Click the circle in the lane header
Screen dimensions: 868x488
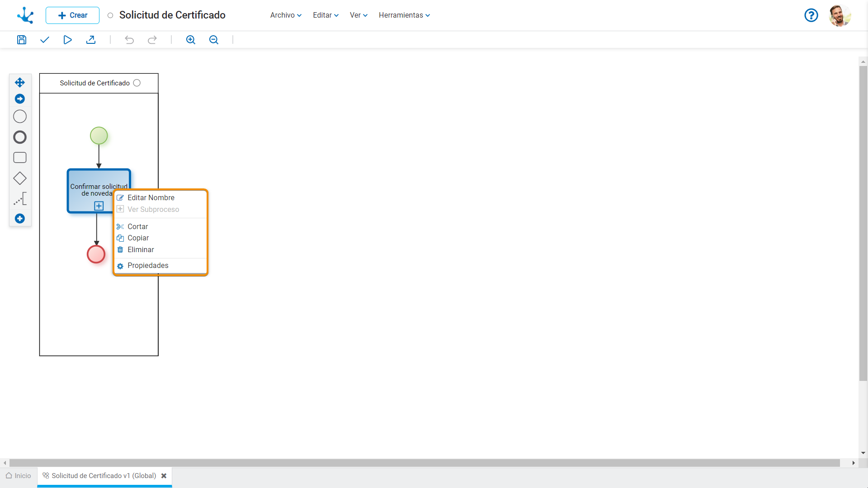pyautogui.click(x=137, y=83)
